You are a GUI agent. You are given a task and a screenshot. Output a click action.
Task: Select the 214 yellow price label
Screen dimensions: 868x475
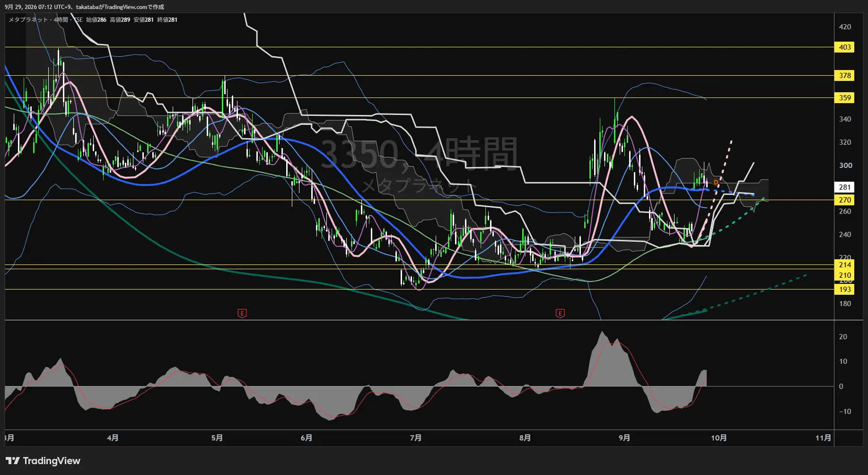(845, 265)
